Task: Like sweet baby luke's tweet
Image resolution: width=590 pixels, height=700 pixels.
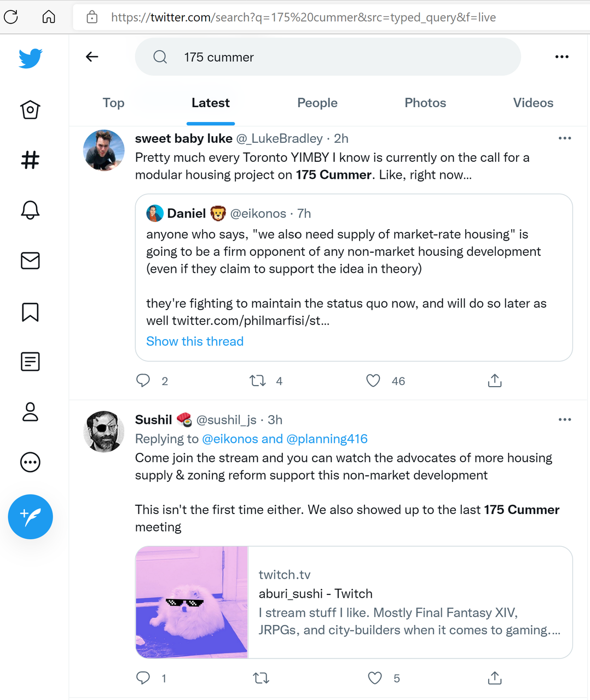Action: pos(373,381)
